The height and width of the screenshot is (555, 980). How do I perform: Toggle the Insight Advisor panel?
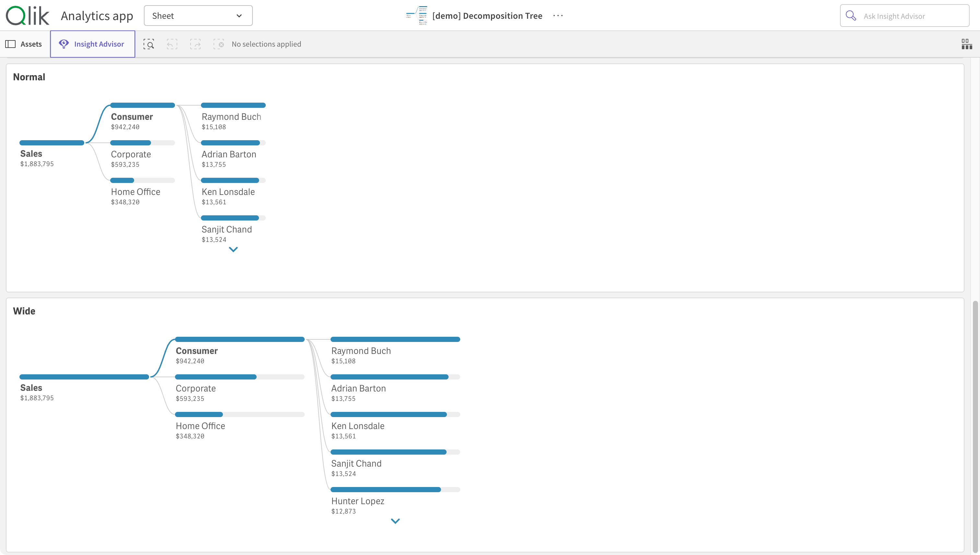point(92,44)
